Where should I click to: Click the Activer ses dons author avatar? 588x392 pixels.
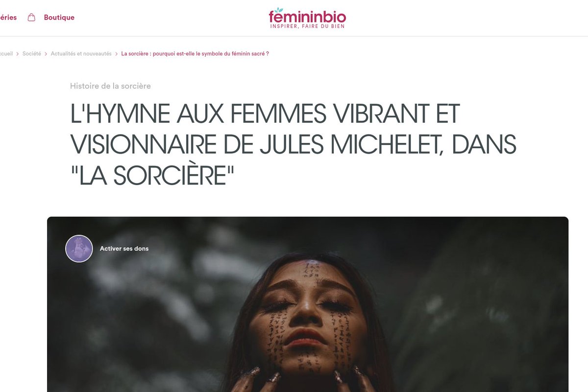79,249
